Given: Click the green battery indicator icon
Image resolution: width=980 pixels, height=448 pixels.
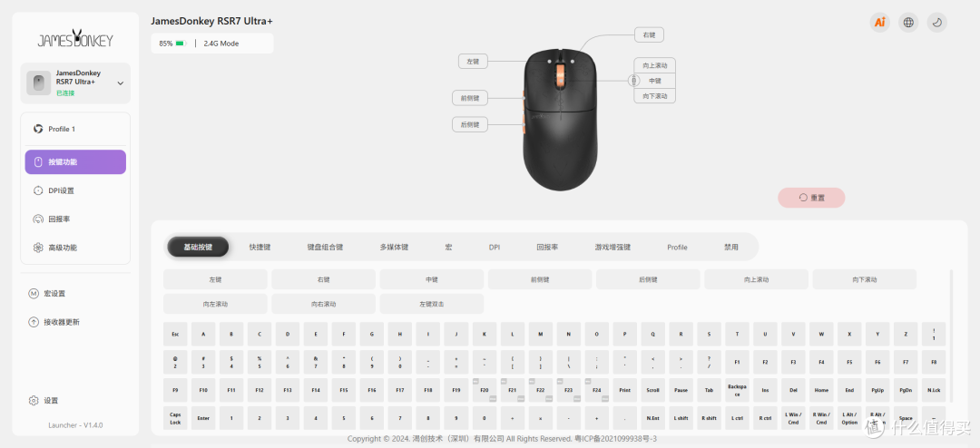Looking at the screenshot, I should pyautogui.click(x=181, y=44).
